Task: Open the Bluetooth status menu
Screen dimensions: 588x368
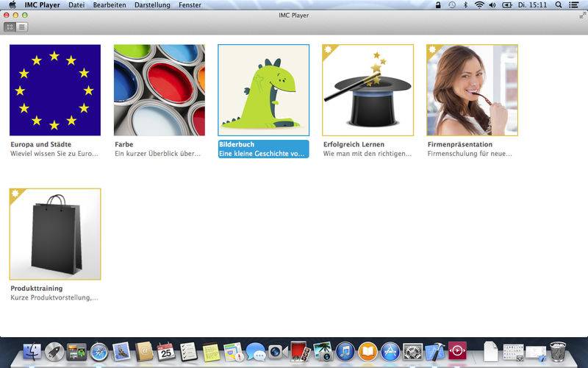Action: coord(466,5)
